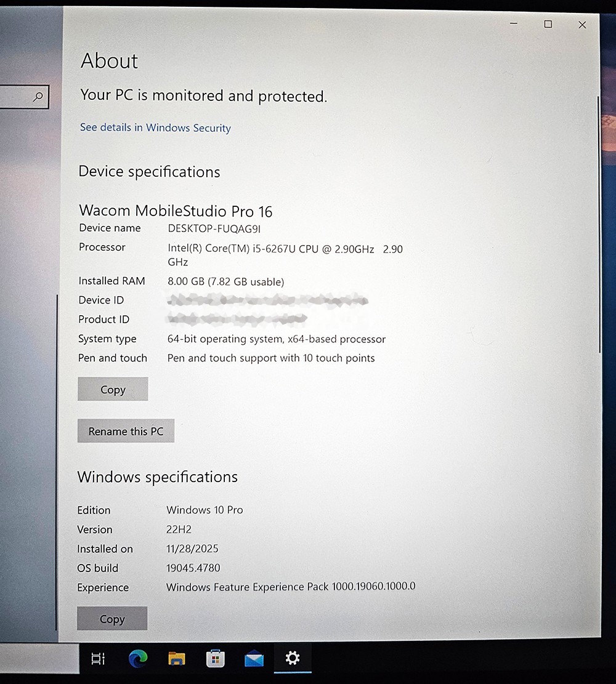This screenshot has height=684, width=616.
Task: Open File Explorer from the taskbar
Action: 176,659
